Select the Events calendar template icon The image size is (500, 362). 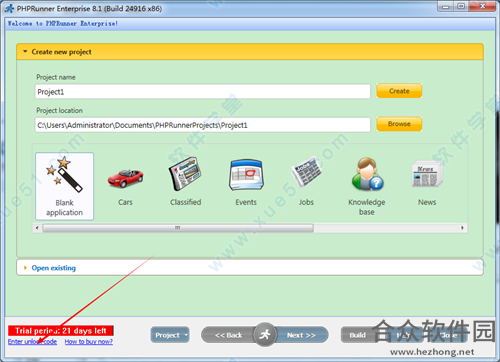point(246,175)
